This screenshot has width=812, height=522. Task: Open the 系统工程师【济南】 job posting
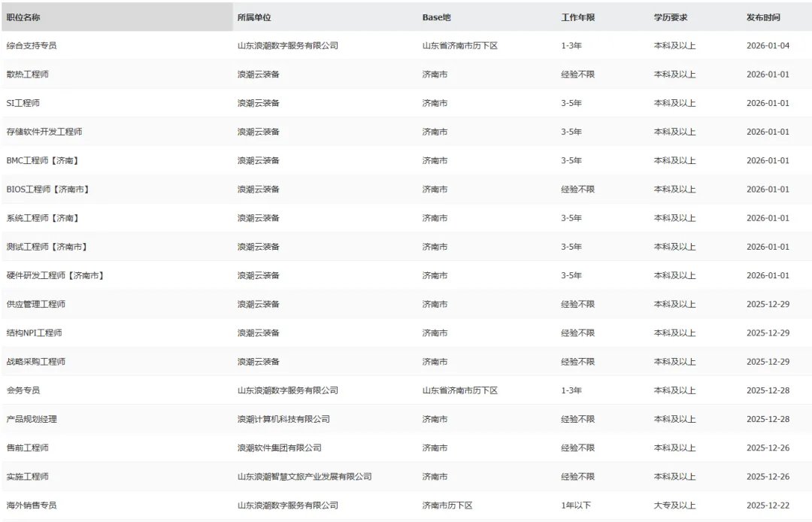42,218
